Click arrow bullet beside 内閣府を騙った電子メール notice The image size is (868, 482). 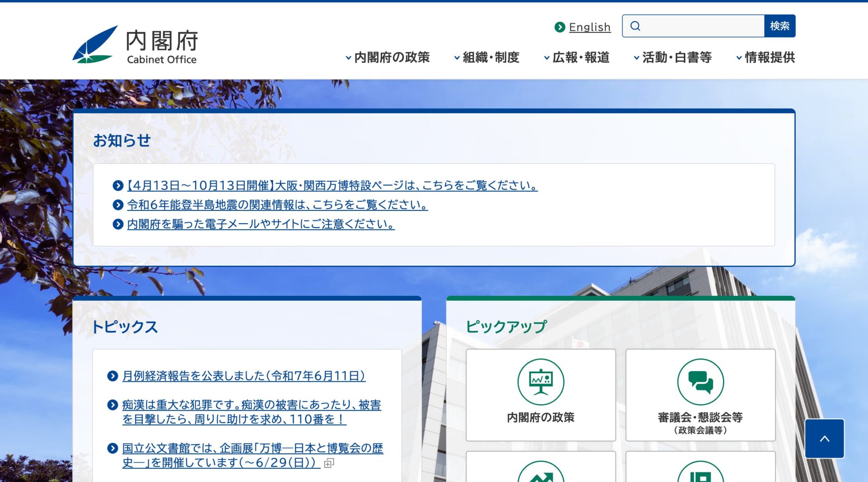(x=118, y=225)
